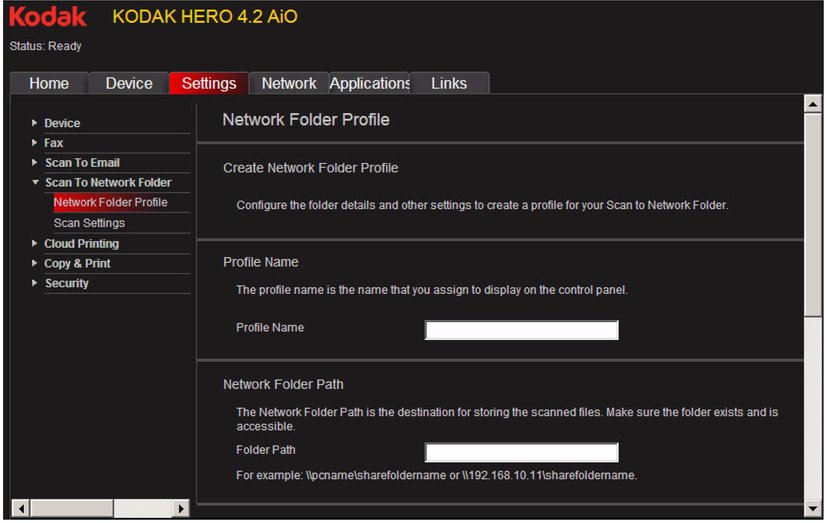Go to the Network tab

point(288,84)
